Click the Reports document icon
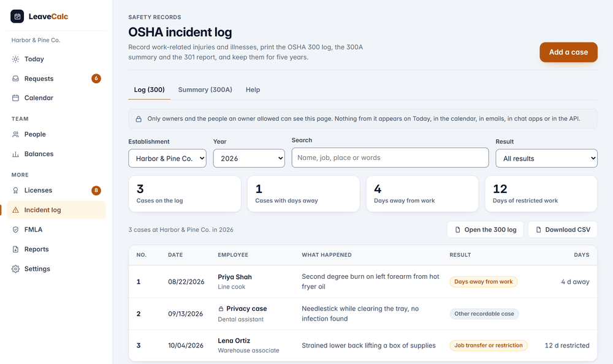 tap(16, 249)
